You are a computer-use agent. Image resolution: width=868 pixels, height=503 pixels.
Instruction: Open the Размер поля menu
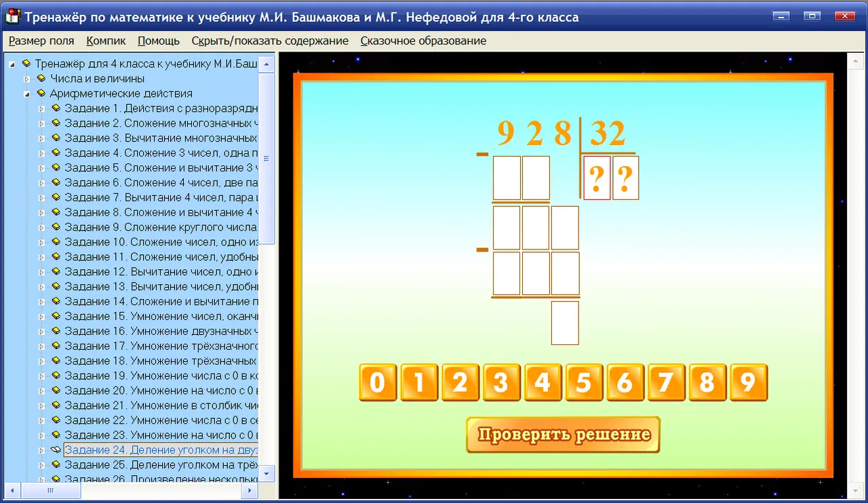point(41,41)
